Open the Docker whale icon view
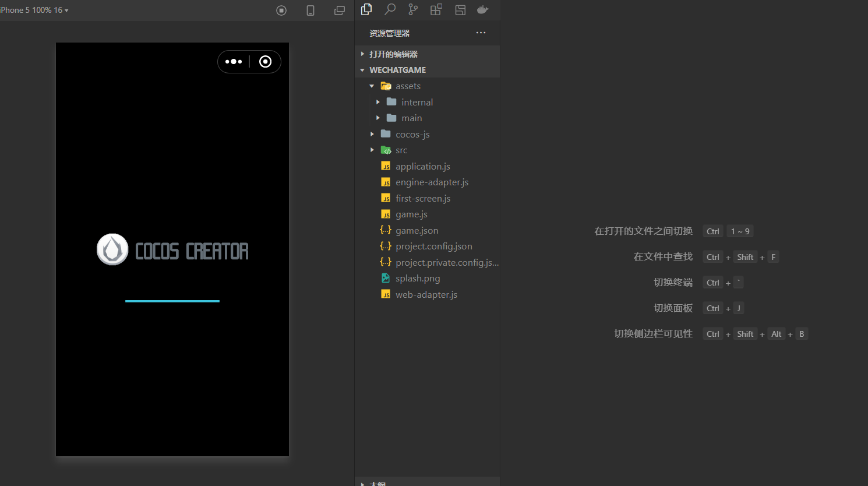This screenshot has width=868, height=486. click(483, 9)
